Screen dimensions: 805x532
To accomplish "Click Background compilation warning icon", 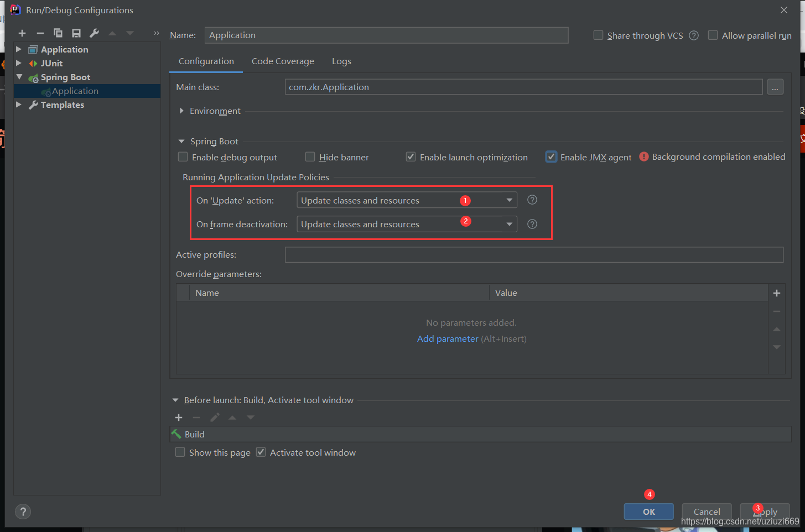I will coord(644,157).
